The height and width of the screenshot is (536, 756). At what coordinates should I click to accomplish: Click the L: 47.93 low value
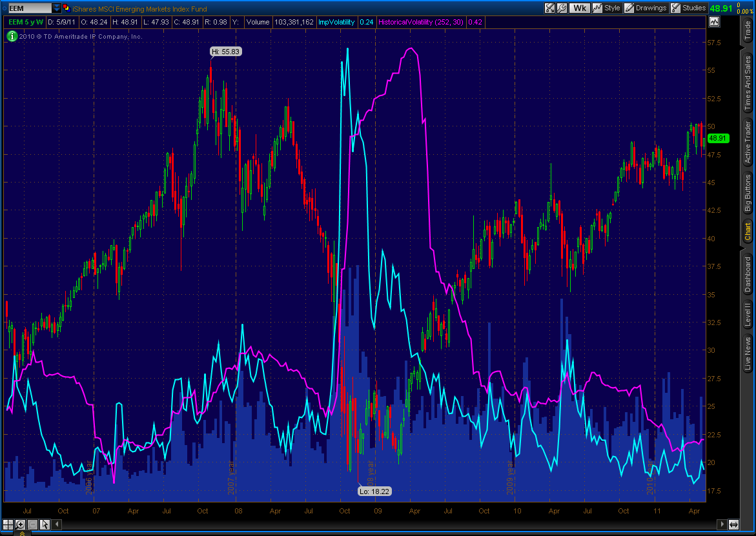click(156, 22)
